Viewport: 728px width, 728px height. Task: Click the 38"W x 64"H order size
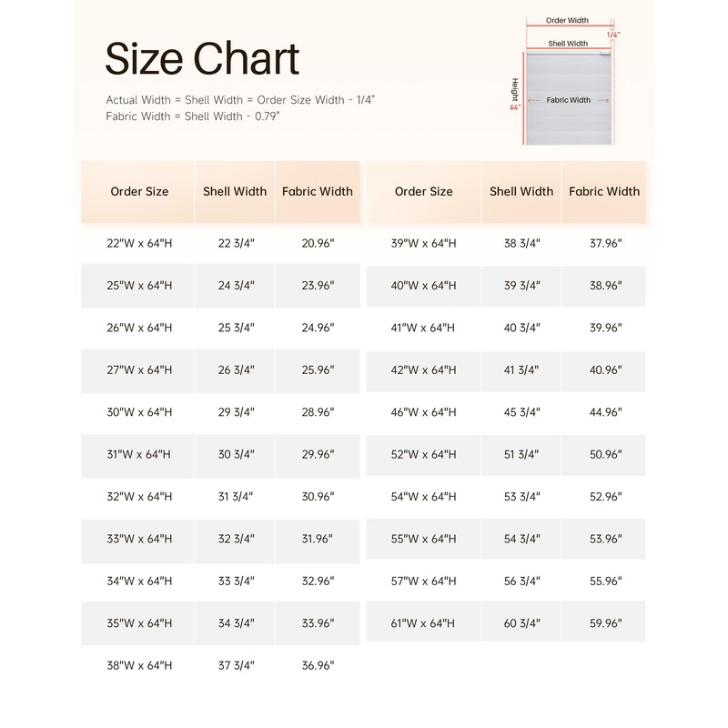click(139, 666)
